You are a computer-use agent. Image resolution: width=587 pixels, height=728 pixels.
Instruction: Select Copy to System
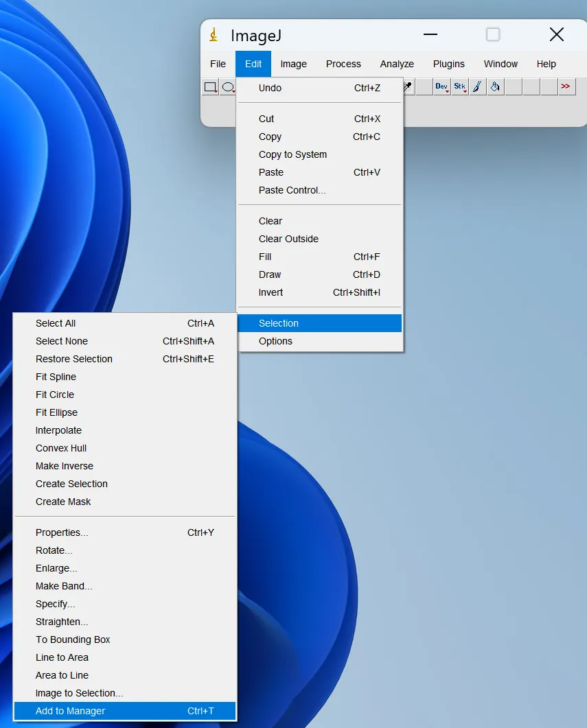point(319,154)
